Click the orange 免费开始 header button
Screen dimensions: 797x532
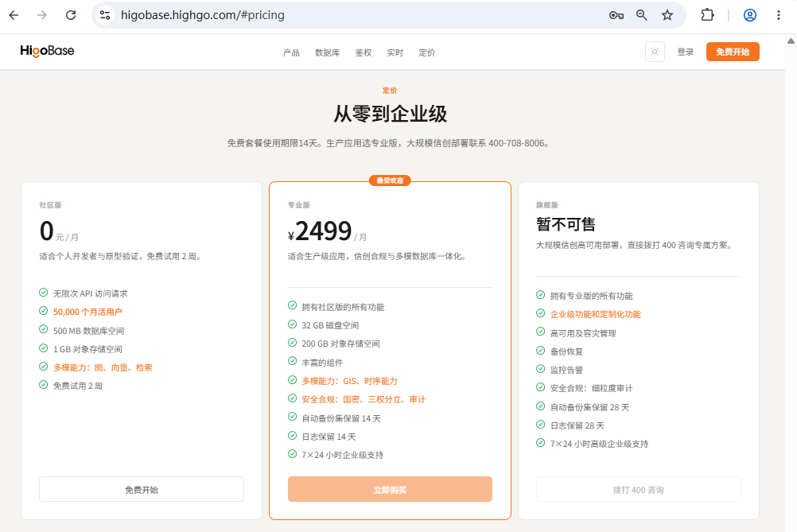(733, 52)
